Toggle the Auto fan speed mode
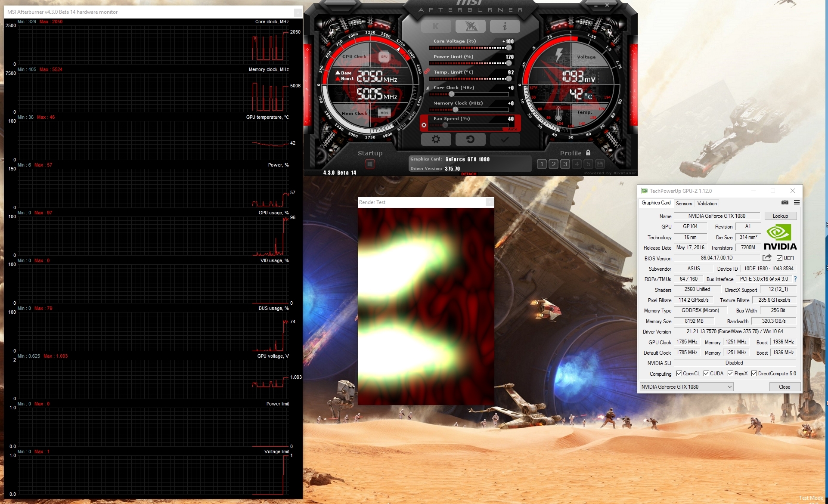The width and height of the screenshot is (828, 504). tap(512, 129)
